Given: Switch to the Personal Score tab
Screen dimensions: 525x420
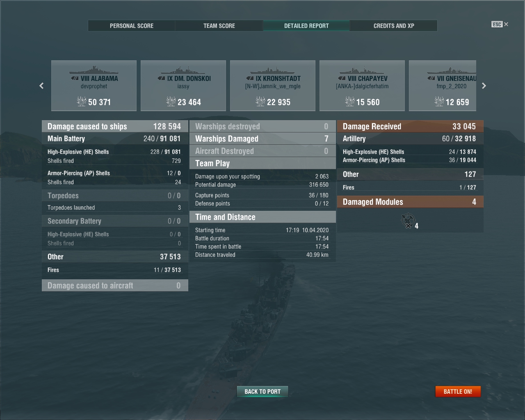Looking at the screenshot, I should (x=132, y=26).
